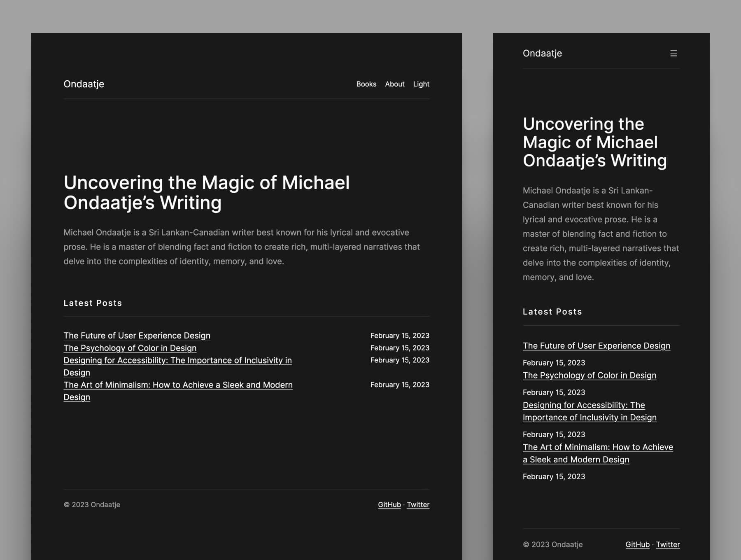Screen dimensions: 741x560
Task: Open "The Future of User Experience Design" post
Action: pos(137,336)
